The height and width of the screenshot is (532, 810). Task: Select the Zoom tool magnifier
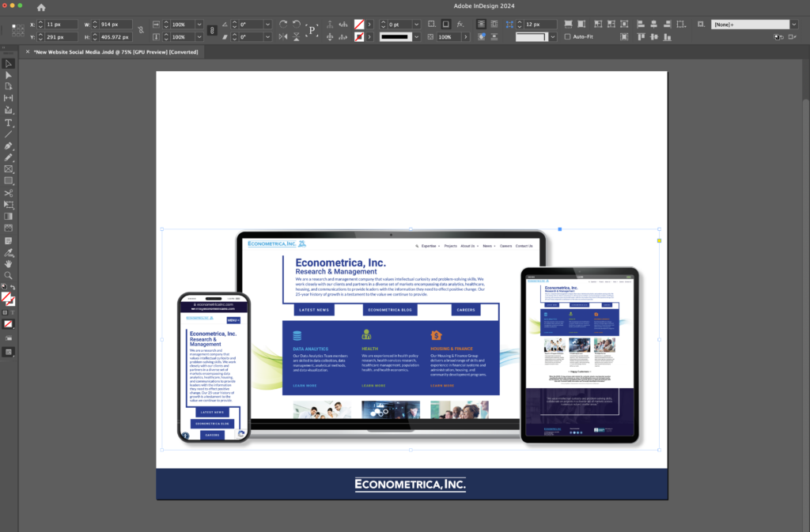(8, 276)
